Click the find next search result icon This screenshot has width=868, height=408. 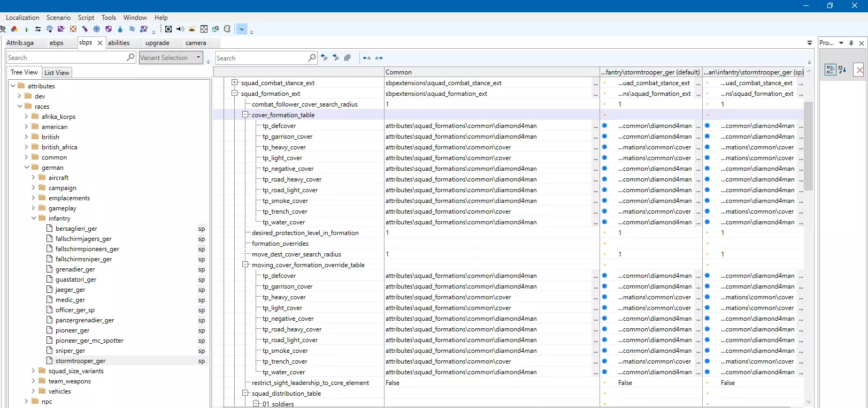[336, 58]
